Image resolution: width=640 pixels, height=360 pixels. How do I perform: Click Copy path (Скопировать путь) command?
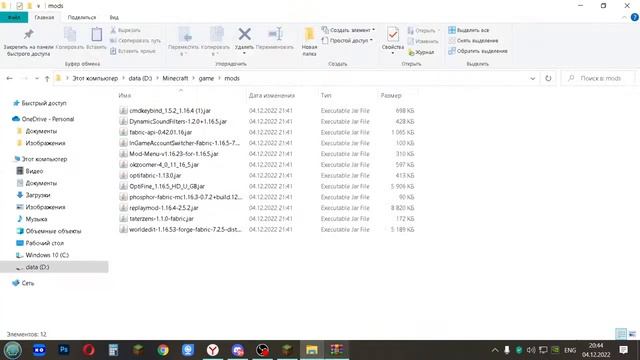point(135,40)
